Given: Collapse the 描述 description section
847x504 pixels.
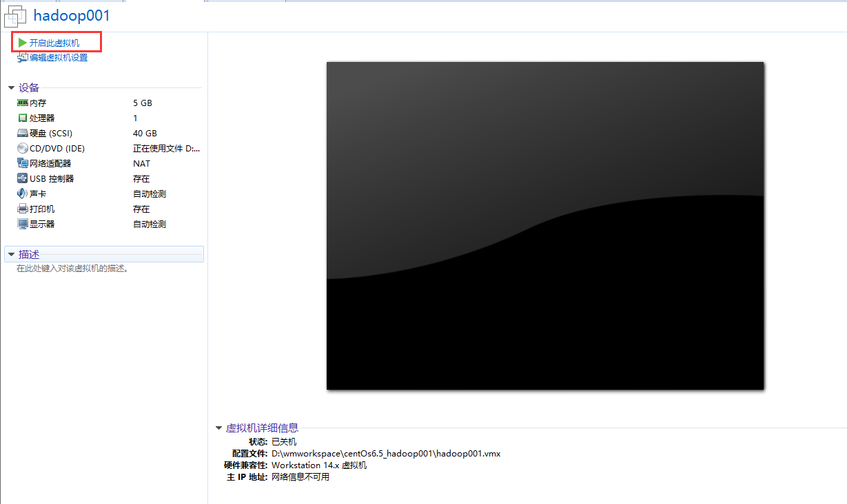Looking at the screenshot, I should coord(12,255).
